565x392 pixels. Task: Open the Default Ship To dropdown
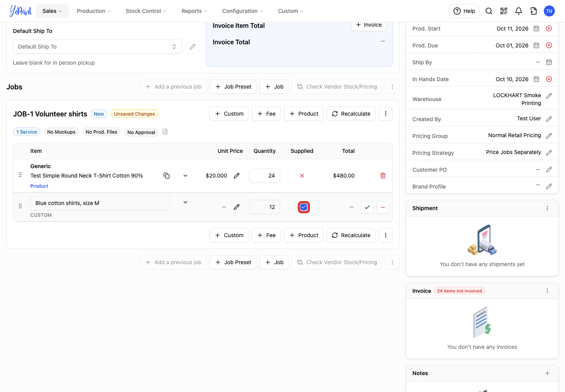click(98, 47)
